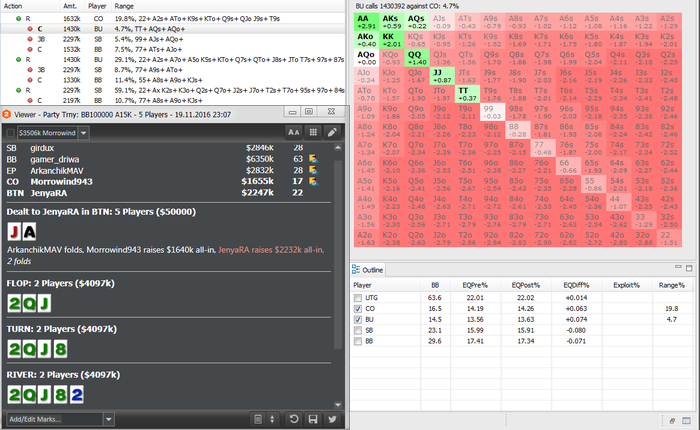The image size is (700, 430).
Task: Click the Range% column header in Outline
Action: click(674, 285)
